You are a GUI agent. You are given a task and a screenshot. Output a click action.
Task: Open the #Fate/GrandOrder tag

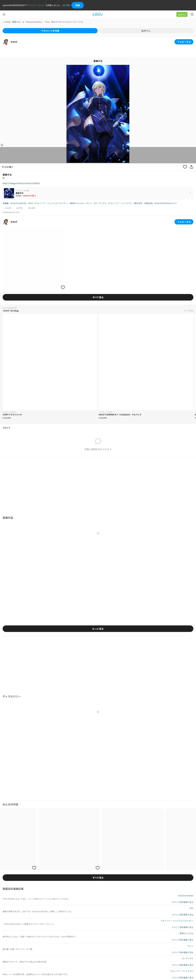pos(19,203)
